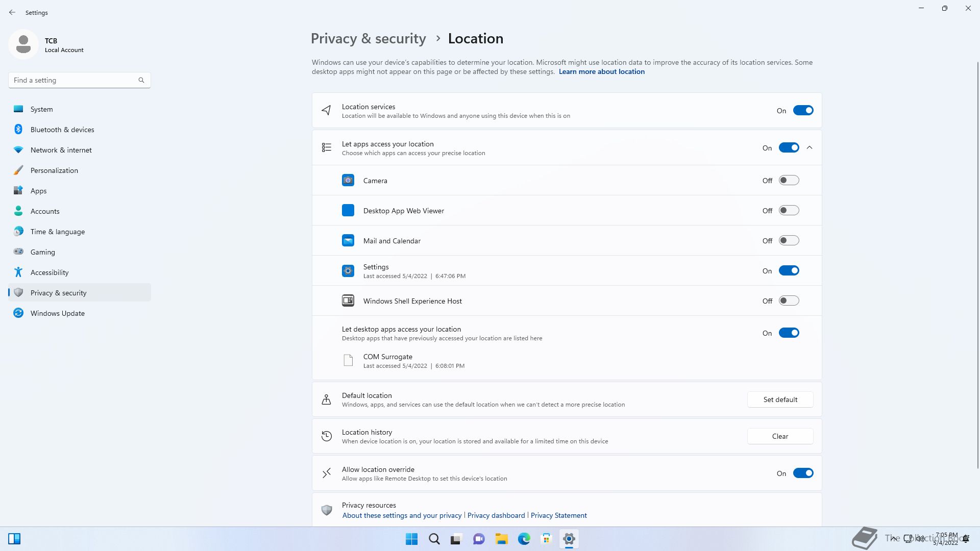The image size is (980, 551).
Task: Open the Privacy dashboard link
Action: point(496,515)
